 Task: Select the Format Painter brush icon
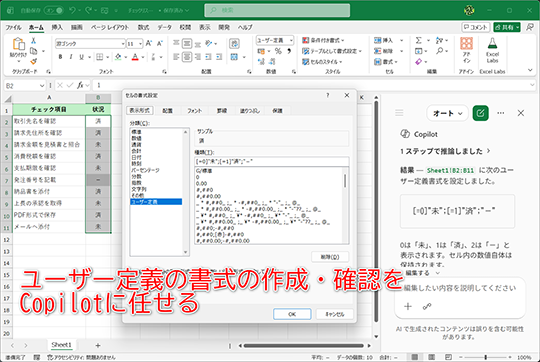click(33, 61)
